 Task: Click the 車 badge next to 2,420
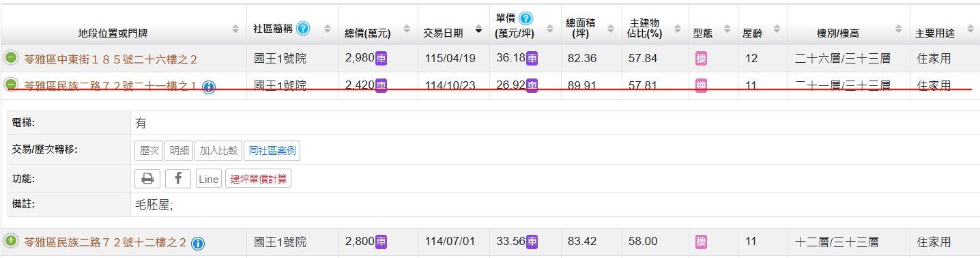point(381,85)
